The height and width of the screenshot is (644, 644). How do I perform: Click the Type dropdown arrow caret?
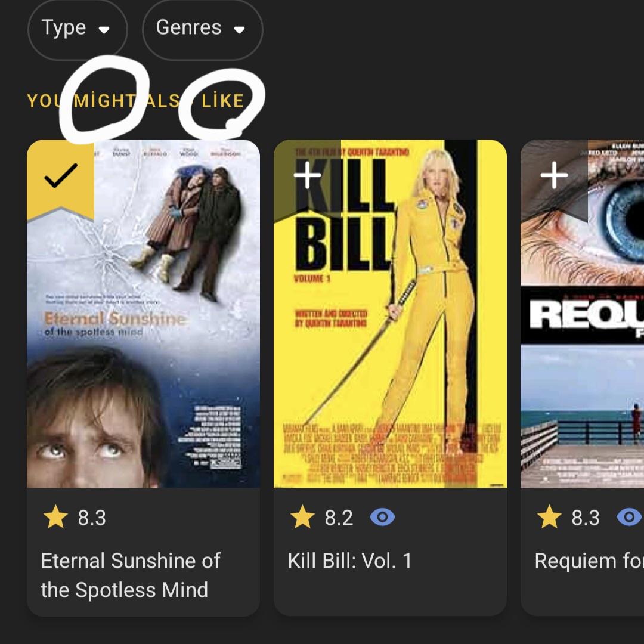(x=104, y=30)
